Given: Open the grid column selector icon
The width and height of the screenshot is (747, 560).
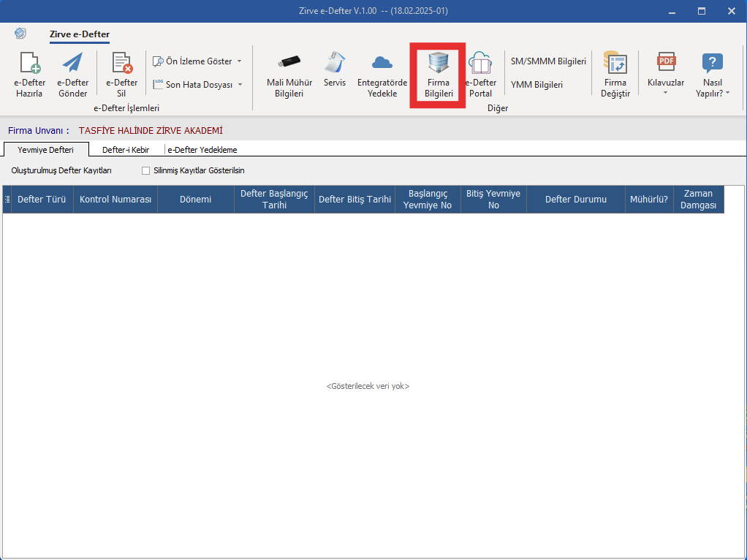Looking at the screenshot, I should tap(7, 200).
